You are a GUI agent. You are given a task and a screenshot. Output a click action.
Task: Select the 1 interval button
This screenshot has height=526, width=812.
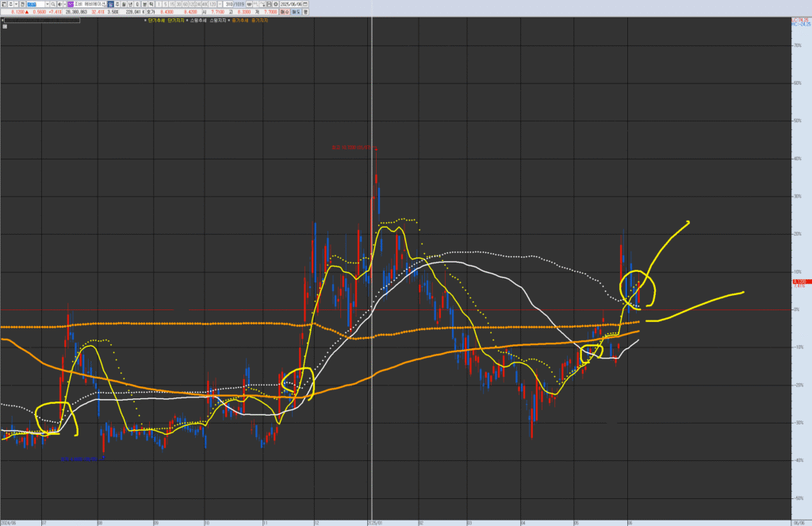[x=159, y=4]
